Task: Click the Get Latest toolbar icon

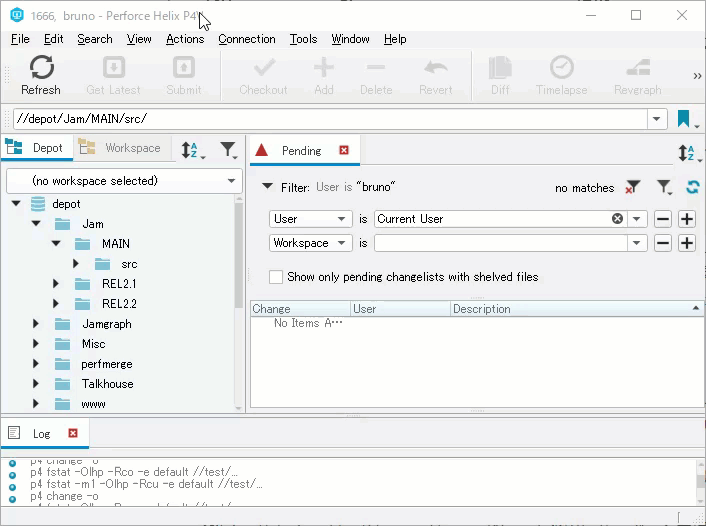Action: pos(113,68)
